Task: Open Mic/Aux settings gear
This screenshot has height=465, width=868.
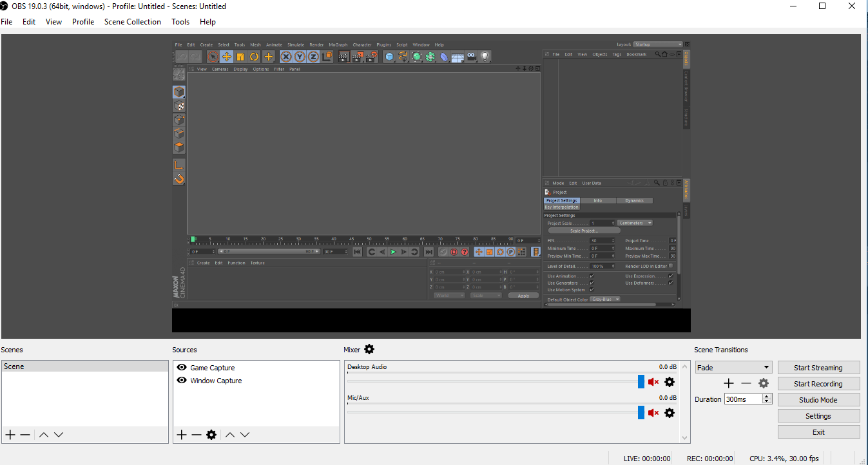Action: pos(670,413)
